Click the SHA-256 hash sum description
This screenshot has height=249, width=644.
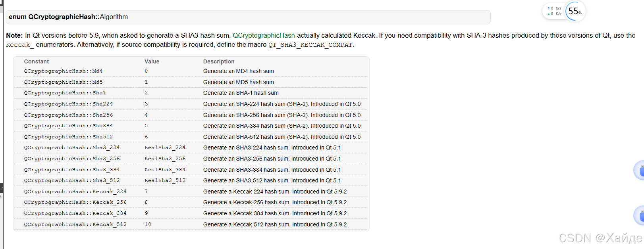[x=282, y=115]
